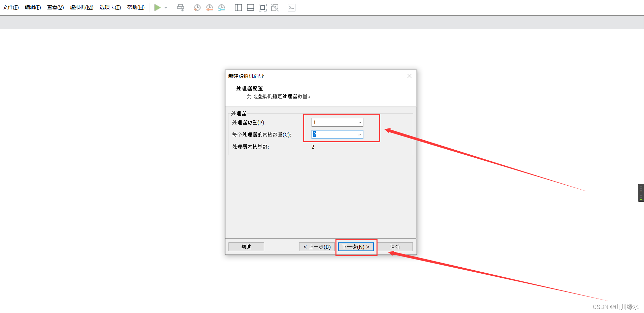Viewport: 644px width, 313px height.
Task: Open the 查看(V) menu
Action: click(55, 7)
